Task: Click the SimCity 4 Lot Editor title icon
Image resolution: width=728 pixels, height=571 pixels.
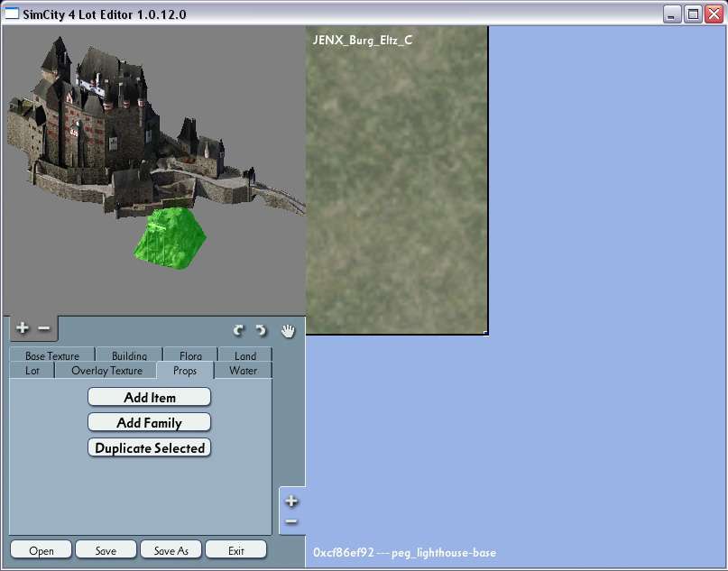Action: (x=11, y=14)
